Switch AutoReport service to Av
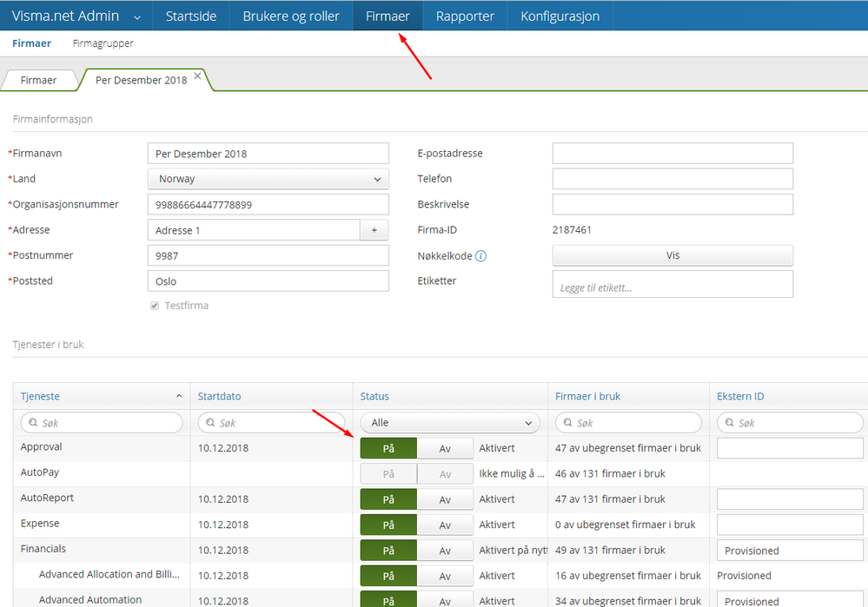Screen dimensions: 868x607 (445, 499)
